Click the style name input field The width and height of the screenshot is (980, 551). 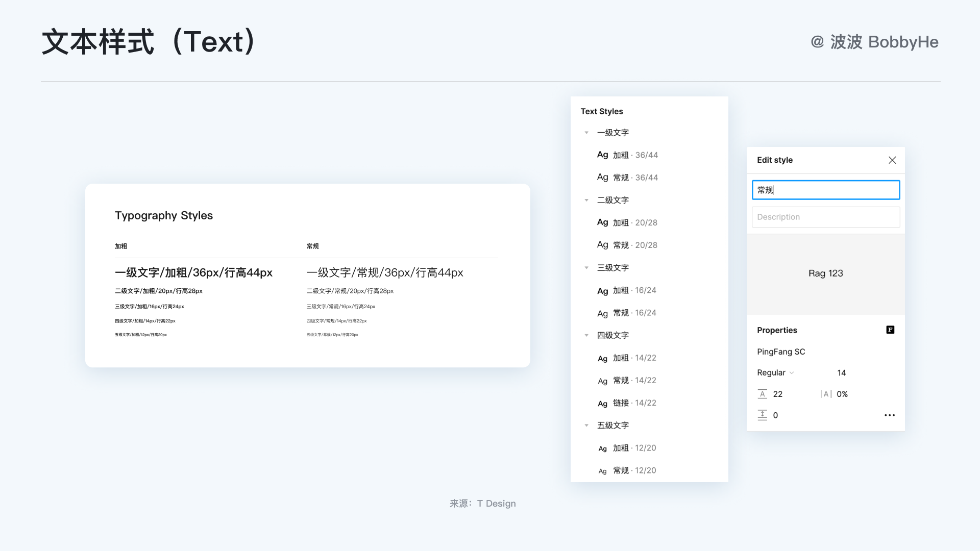pos(825,190)
